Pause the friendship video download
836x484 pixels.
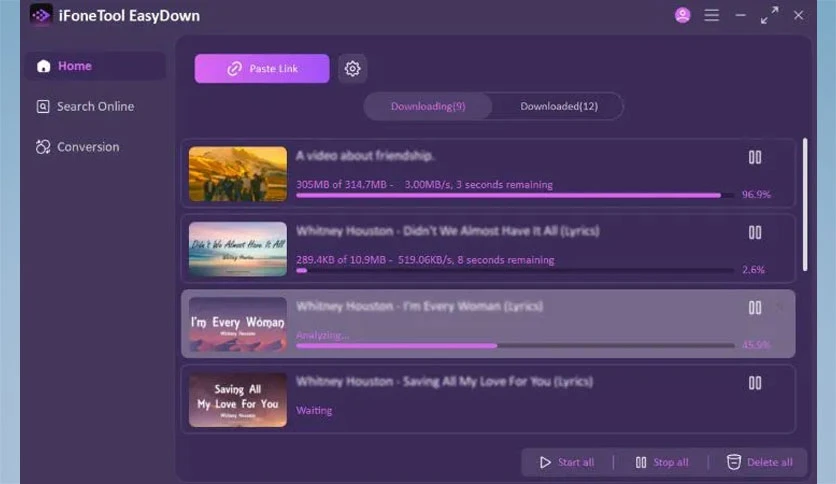(x=754, y=157)
